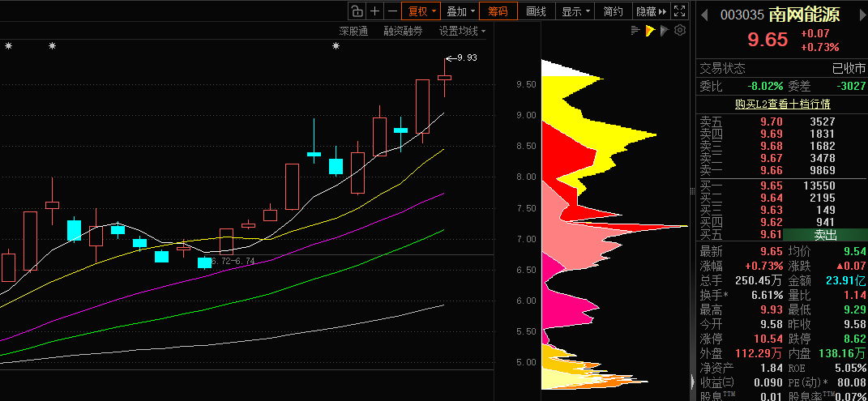Click the collapse arrow at panel bottom-left
The width and height of the screenshot is (868, 401).
pos(692,382)
